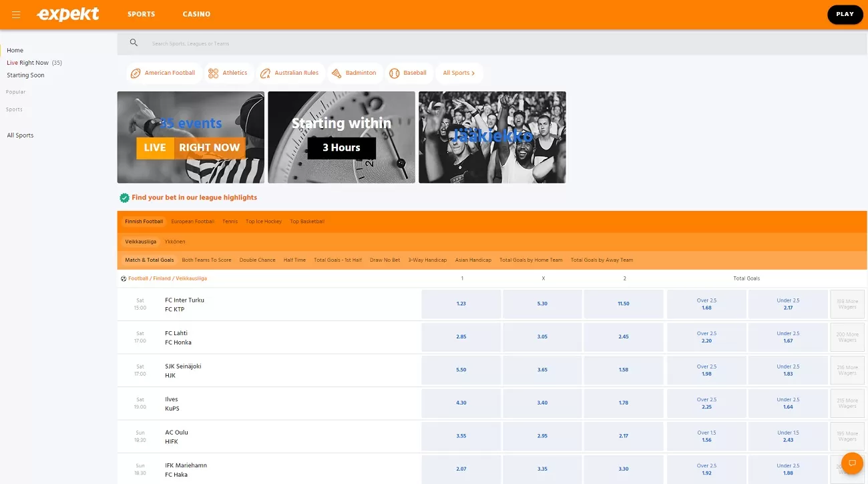Viewport: 868px width, 484px height.
Task: Open All Sports in sidebar
Action: (20, 136)
